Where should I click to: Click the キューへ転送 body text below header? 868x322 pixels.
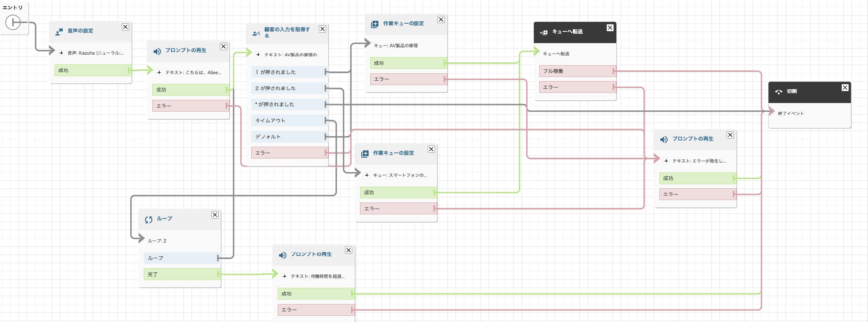point(556,54)
